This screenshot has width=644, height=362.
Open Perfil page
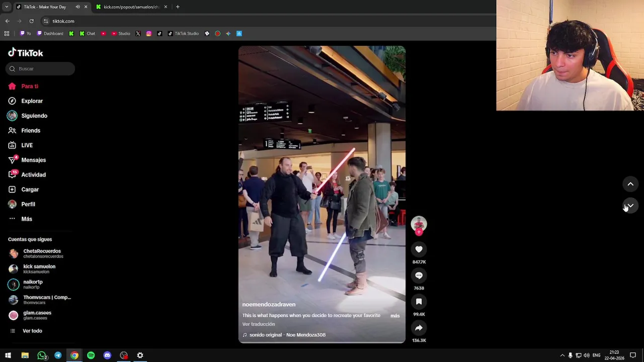22,204
